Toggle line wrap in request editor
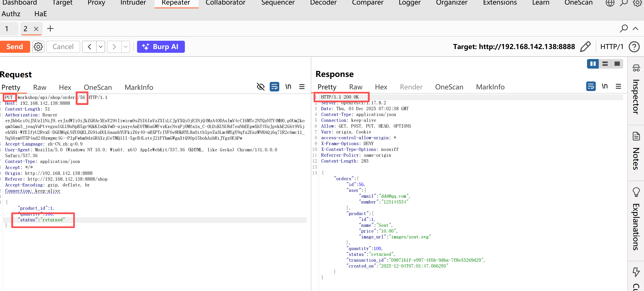The image size is (644, 291). tap(274, 87)
